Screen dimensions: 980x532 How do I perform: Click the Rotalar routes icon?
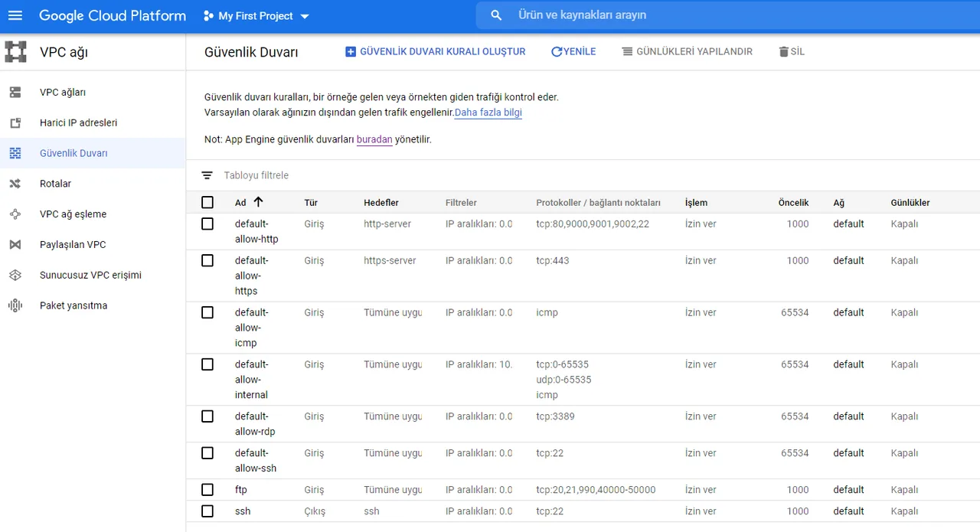point(15,184)
